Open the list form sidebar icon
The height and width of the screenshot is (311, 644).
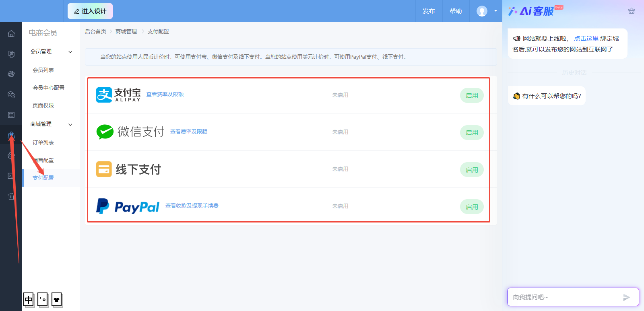11,115
